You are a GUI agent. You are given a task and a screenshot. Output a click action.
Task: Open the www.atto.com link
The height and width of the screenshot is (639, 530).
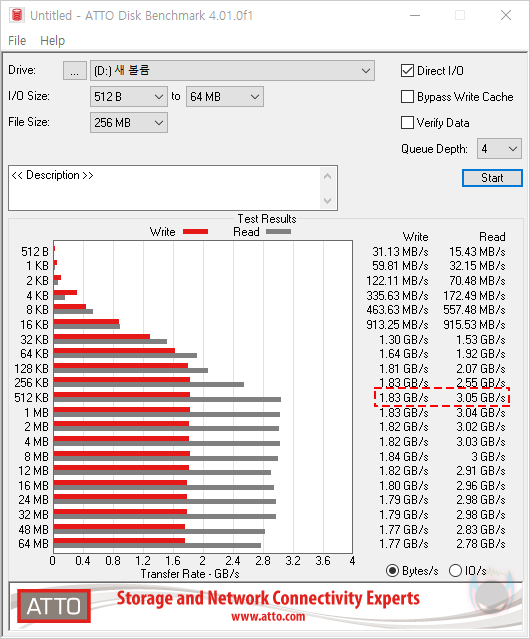[268, 617]
